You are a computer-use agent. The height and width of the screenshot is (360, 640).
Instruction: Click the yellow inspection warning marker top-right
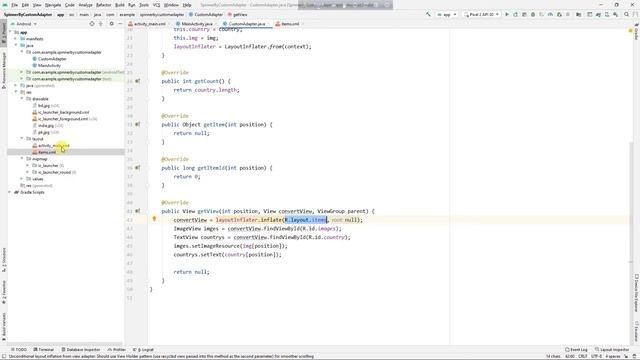point(631,30)
